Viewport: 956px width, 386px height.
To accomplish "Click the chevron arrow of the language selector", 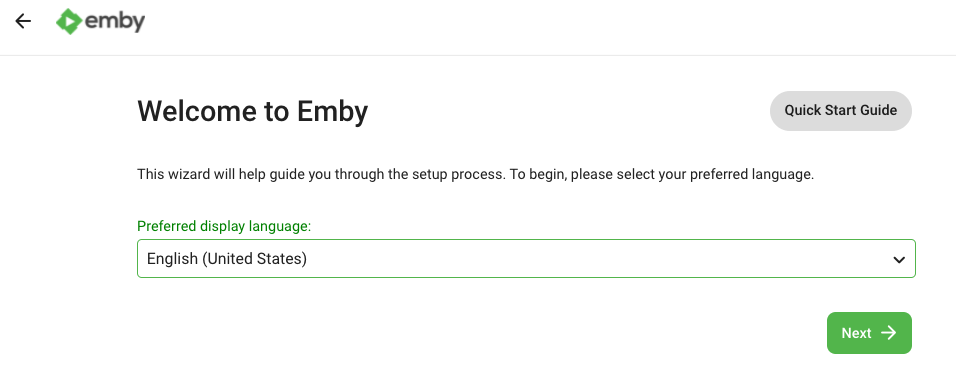I will pyautogui.click(x=899, y=260).
